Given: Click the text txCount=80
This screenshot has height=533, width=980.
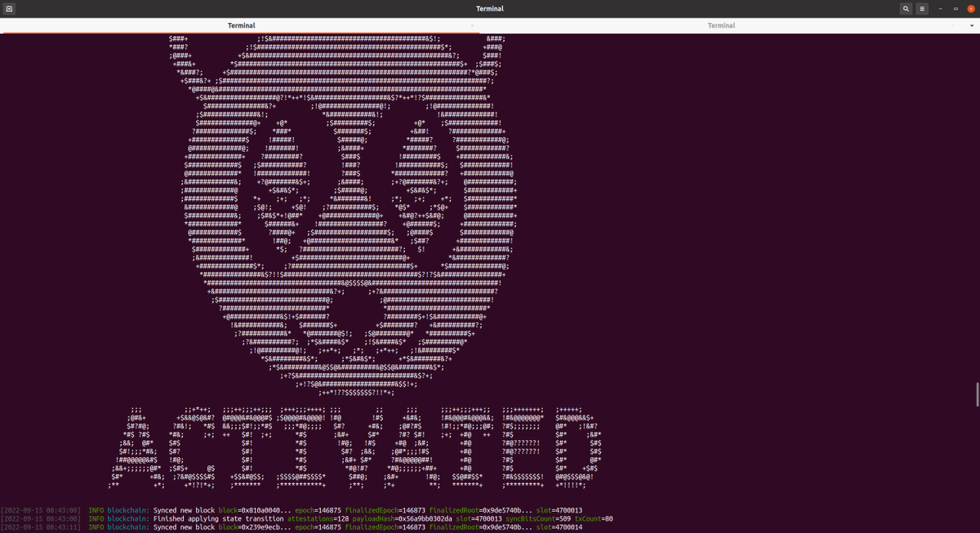Looking at the screenshot, I should click(594, 518).
